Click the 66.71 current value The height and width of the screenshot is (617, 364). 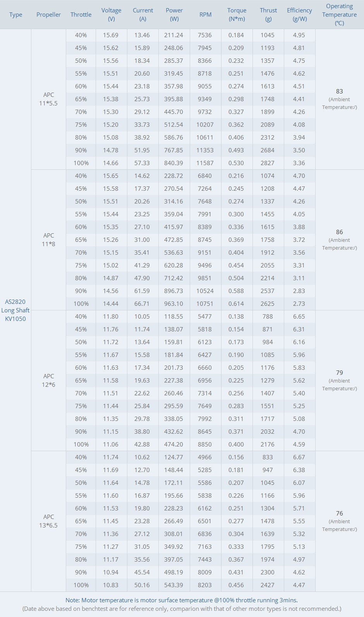(x=142, y=303)
